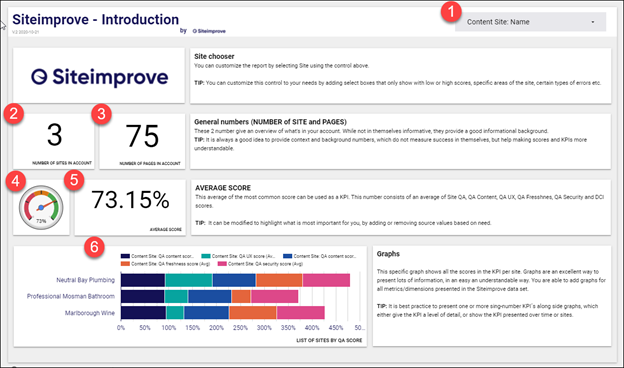Click the dark navy bar segment for Neutral Bay Plumbing
The height and width of the screenshot is (368, 624).
coord(143,280)
